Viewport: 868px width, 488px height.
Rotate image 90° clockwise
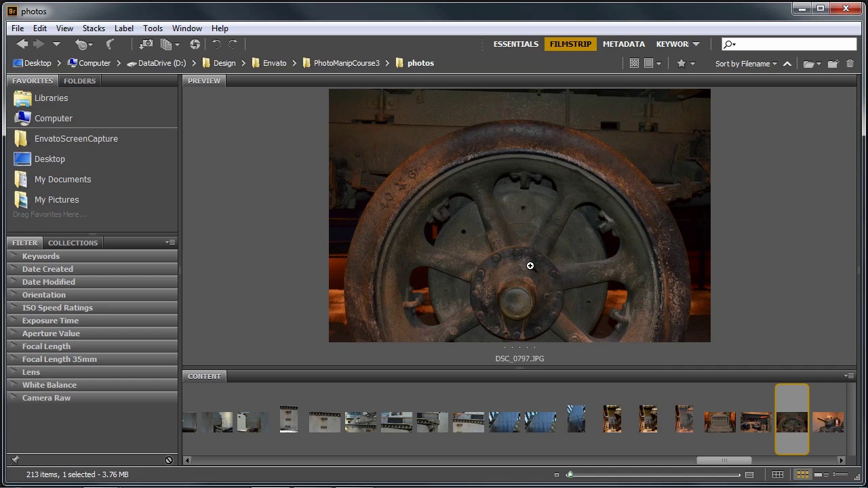click(233, 44)
